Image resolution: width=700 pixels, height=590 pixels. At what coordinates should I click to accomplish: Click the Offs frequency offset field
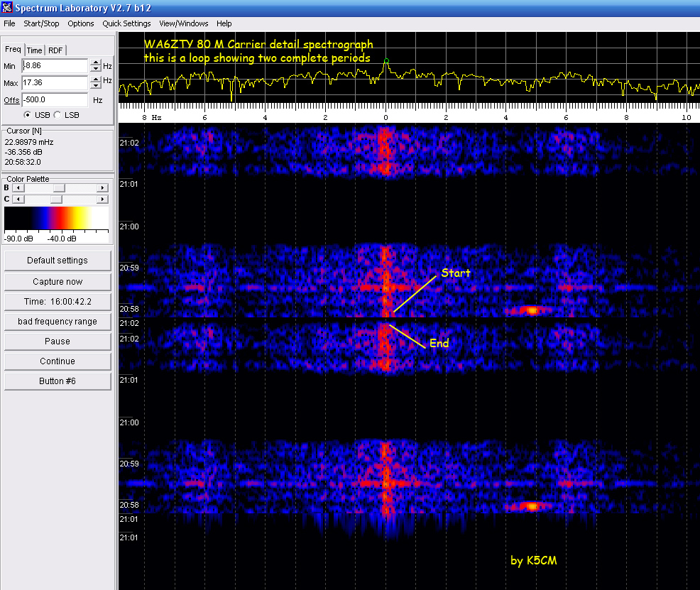[x=55, y=99]
